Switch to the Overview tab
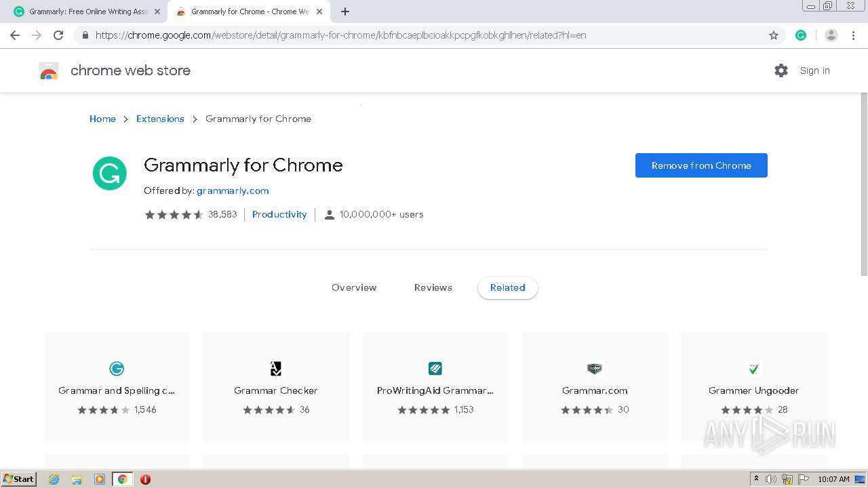The height and width of the screenshot is (488, 868). coord(354,287)
